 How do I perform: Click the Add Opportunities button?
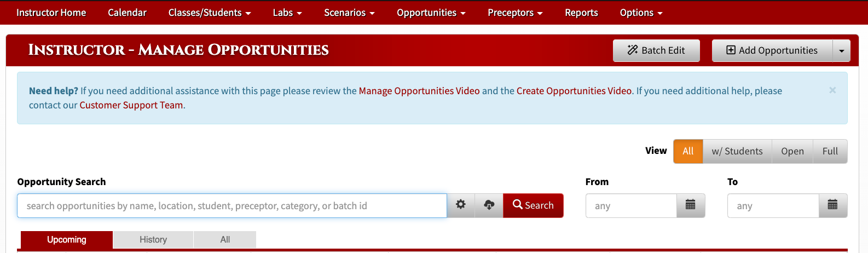click(x=772, y=50)
